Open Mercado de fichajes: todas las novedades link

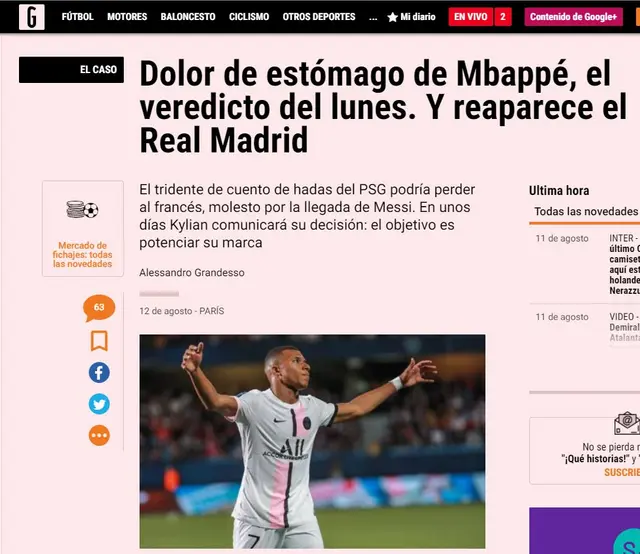click(x=82, y=255)
